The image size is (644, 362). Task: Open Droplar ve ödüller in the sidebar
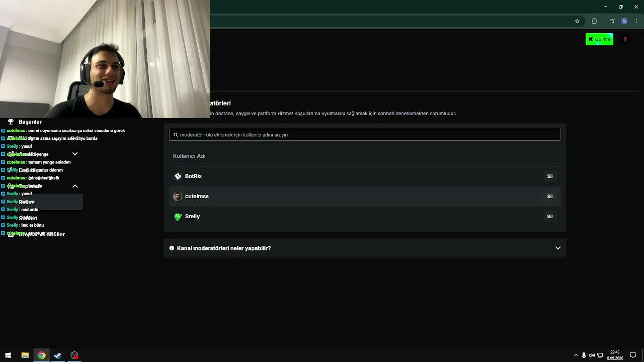pyautogui.click(x=42, y=234)
